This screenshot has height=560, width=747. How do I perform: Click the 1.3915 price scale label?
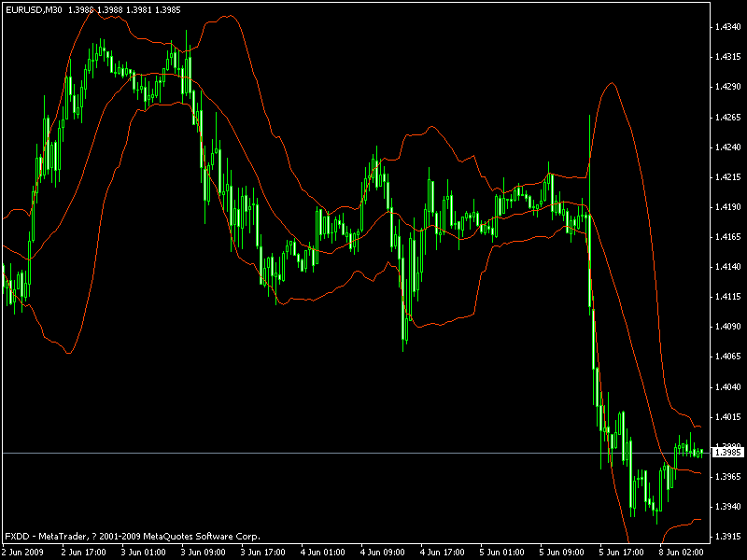(x=728, y=537)
